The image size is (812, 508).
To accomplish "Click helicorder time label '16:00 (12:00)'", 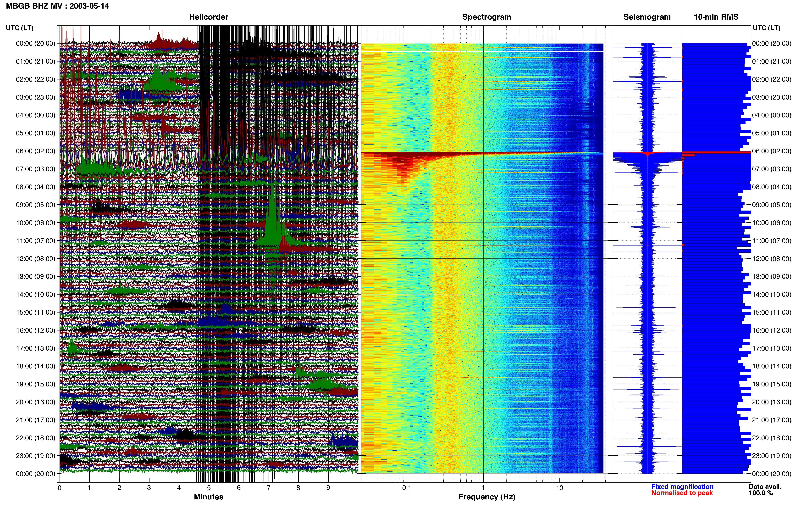I will click(36, 330).
